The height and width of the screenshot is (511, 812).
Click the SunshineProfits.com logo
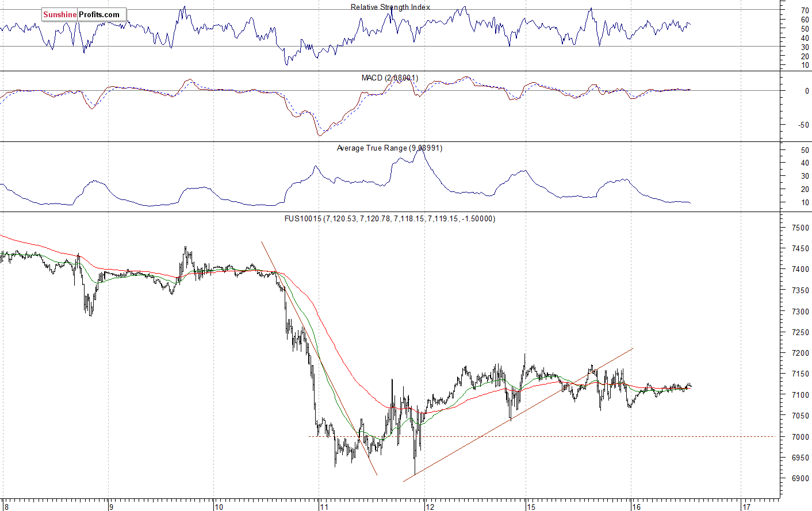pyautogui.click(x=84, y=14)
